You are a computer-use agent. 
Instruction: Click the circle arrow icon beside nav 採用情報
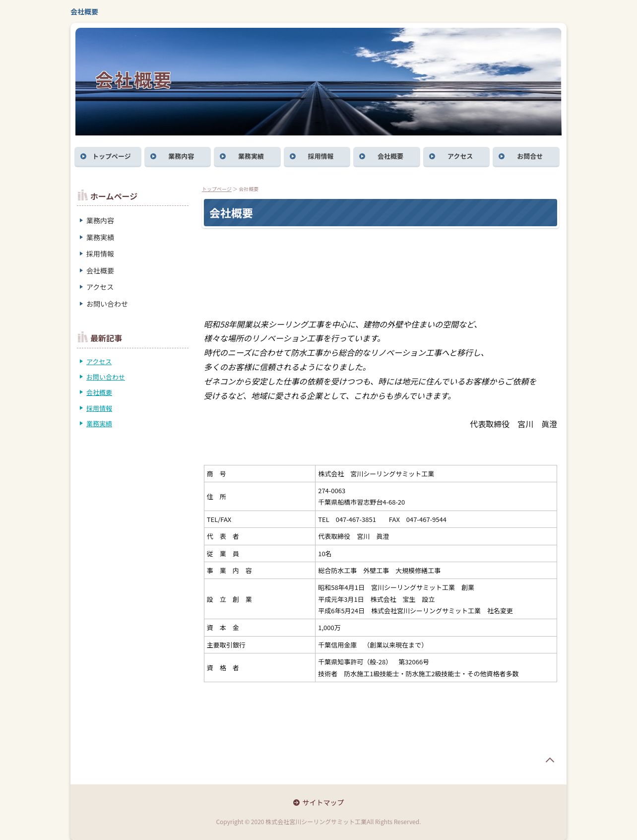[x=293, y=156]
